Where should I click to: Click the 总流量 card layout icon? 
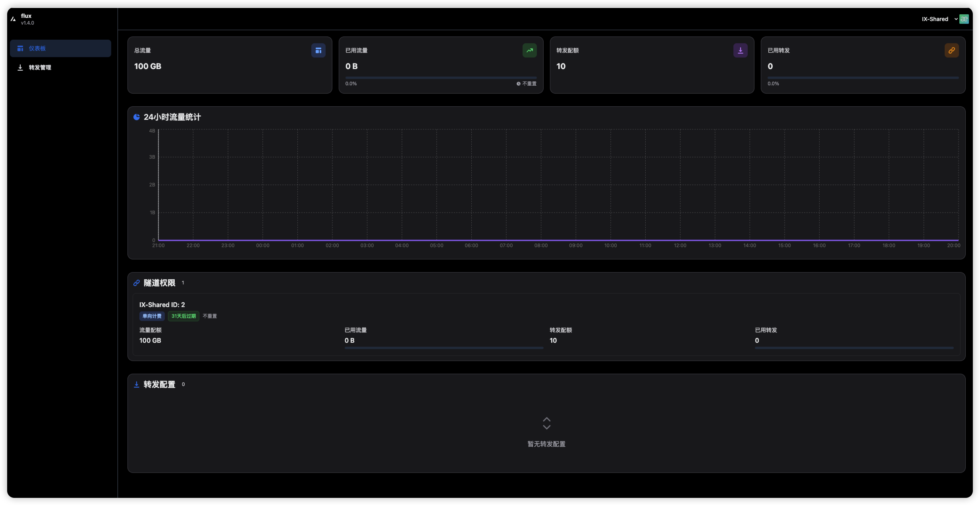[318, 50]
